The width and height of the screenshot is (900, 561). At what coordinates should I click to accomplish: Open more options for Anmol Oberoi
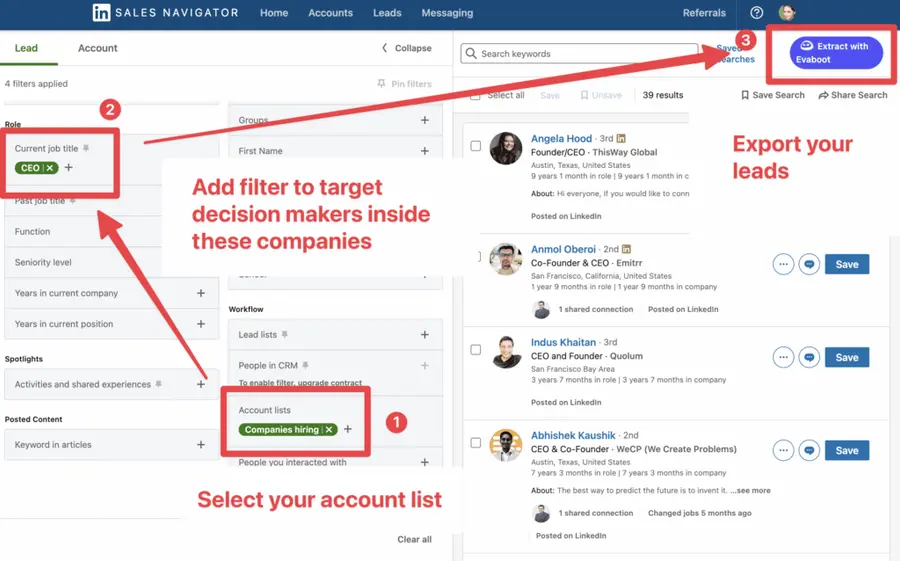click(x=783, y=264)
